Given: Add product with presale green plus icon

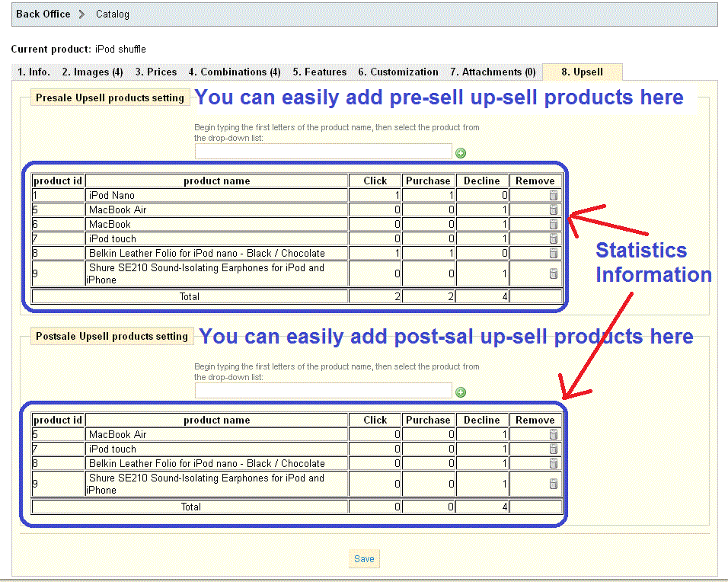Looking at the screenshot, I should click(461, 153).
